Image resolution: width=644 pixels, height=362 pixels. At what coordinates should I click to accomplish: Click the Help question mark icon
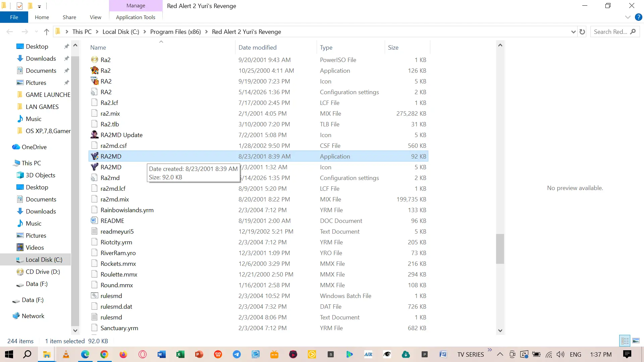638,17
